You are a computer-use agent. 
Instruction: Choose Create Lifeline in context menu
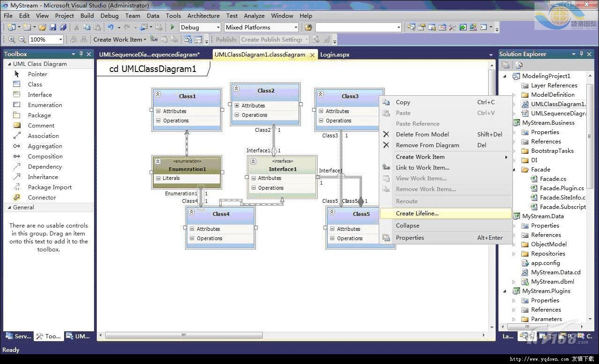click(417, 213)
